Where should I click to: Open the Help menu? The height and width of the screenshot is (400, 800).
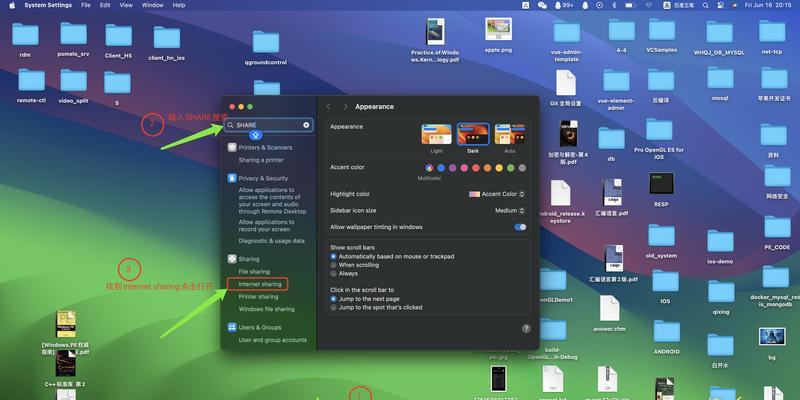[179, 5]
